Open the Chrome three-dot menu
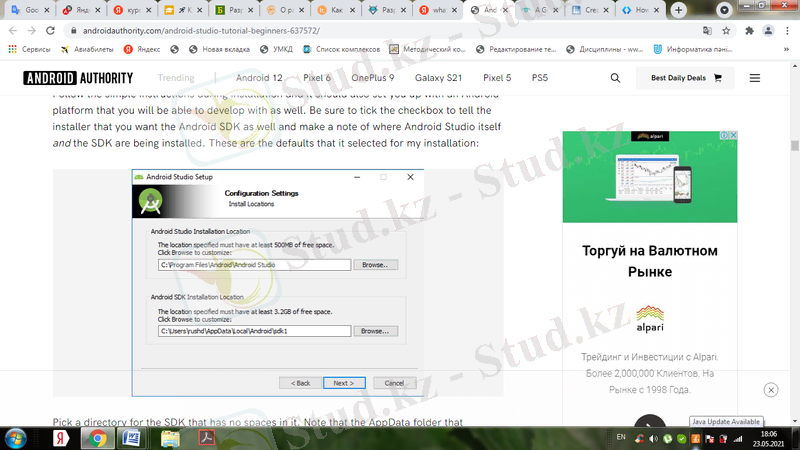Image resolution: width=800 pixels, height=450 pixels. click(x=787, y=31)
